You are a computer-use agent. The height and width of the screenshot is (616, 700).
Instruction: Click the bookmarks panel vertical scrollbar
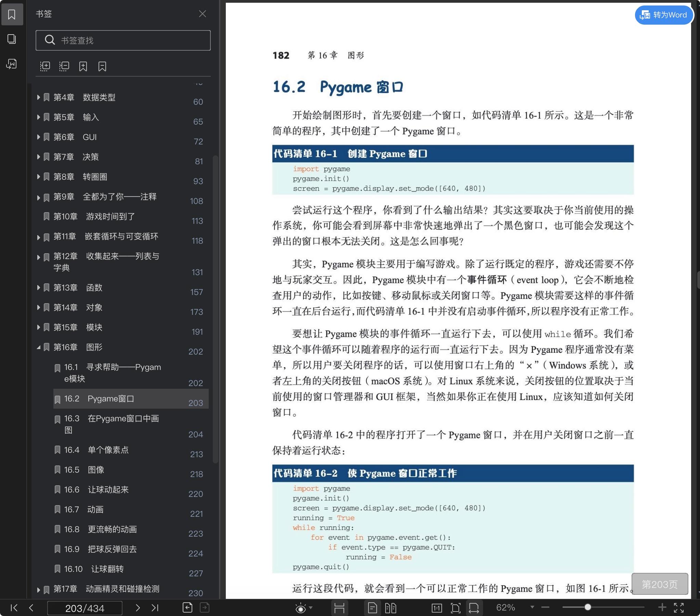(x=216, y=309)
